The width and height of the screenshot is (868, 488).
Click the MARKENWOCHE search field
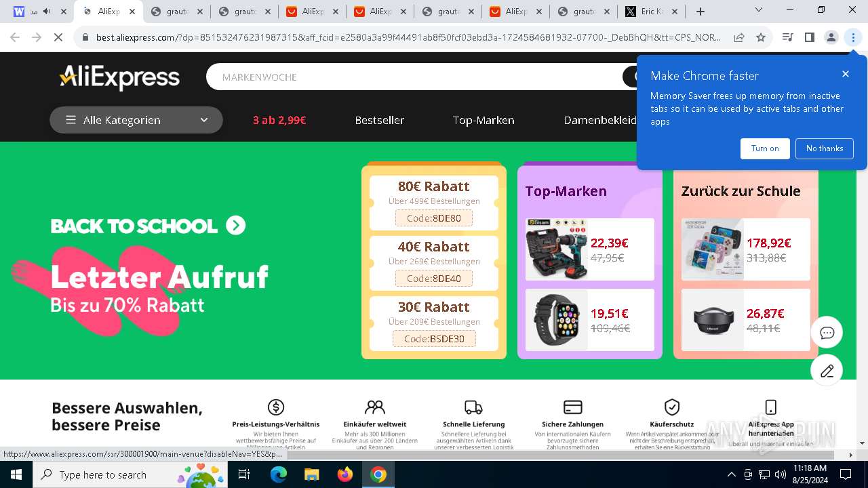(x=414, y=77)
